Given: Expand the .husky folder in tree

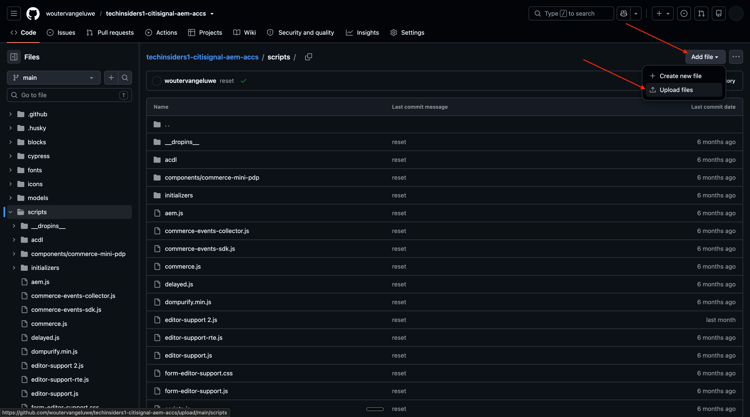Looking at the screenshot, I should click(x=11, y=128).
